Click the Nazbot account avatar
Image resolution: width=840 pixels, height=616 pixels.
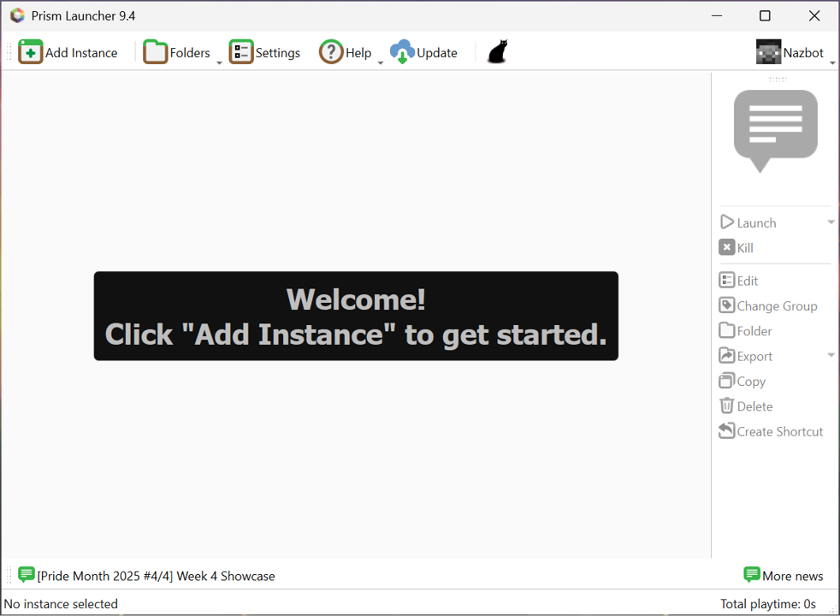pos(768,52)
